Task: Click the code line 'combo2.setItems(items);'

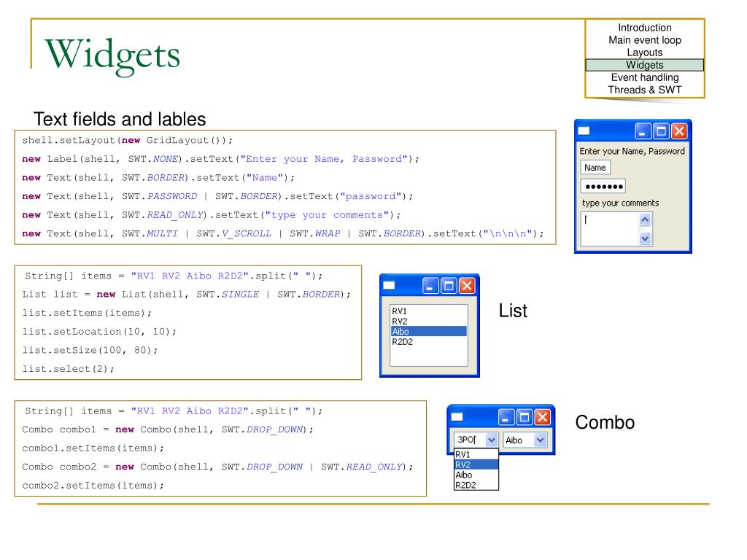Action: [93, 486]
